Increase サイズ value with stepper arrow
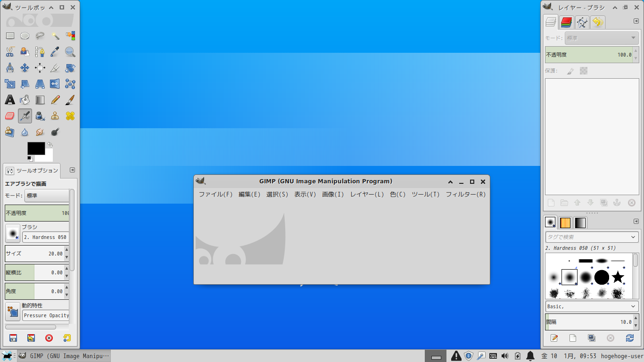 66,250
